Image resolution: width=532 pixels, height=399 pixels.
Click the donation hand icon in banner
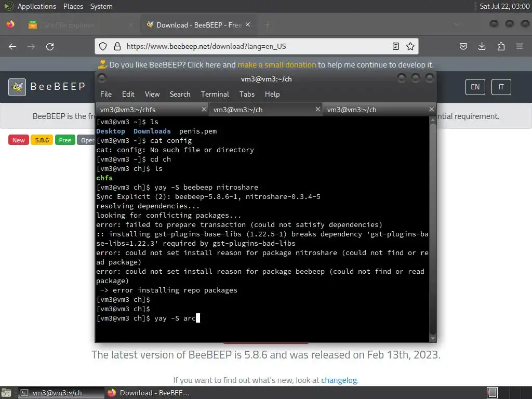tap(102, 64)
